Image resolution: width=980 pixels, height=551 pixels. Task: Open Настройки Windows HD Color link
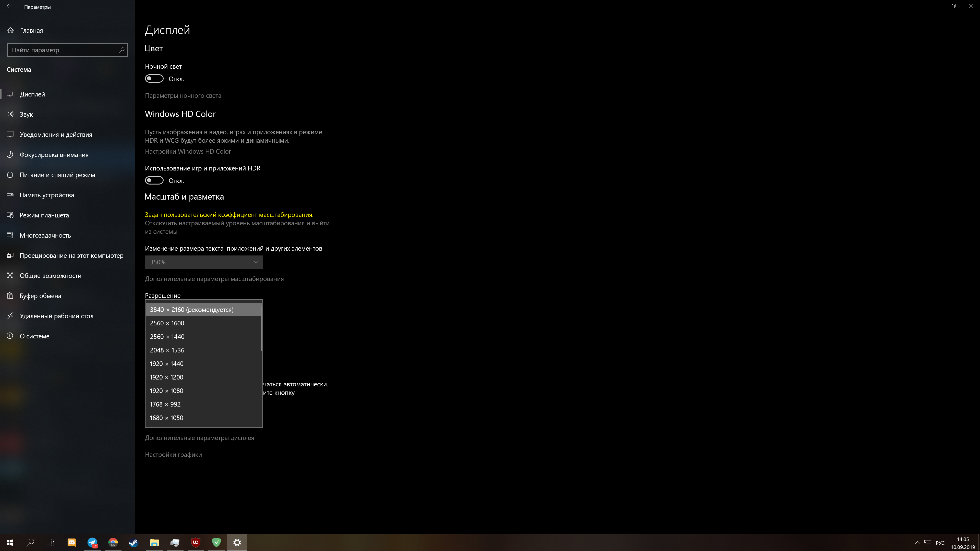pos(188,151)
